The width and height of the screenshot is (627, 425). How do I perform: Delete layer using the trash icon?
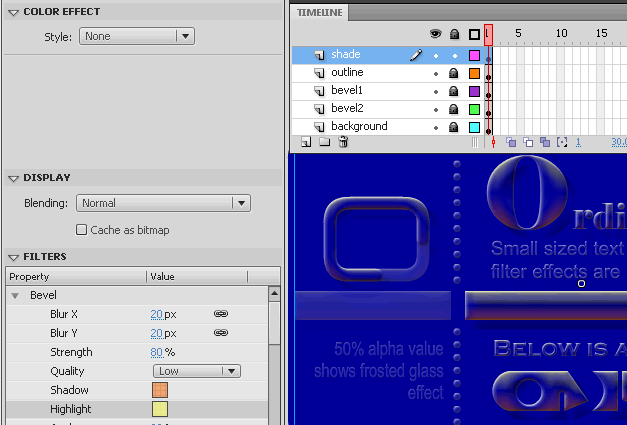click(343, 143)
